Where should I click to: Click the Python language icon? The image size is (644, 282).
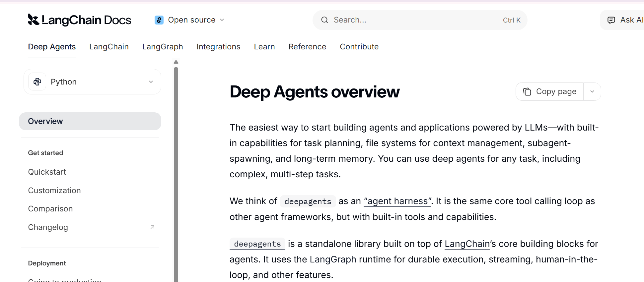point(37,82)
